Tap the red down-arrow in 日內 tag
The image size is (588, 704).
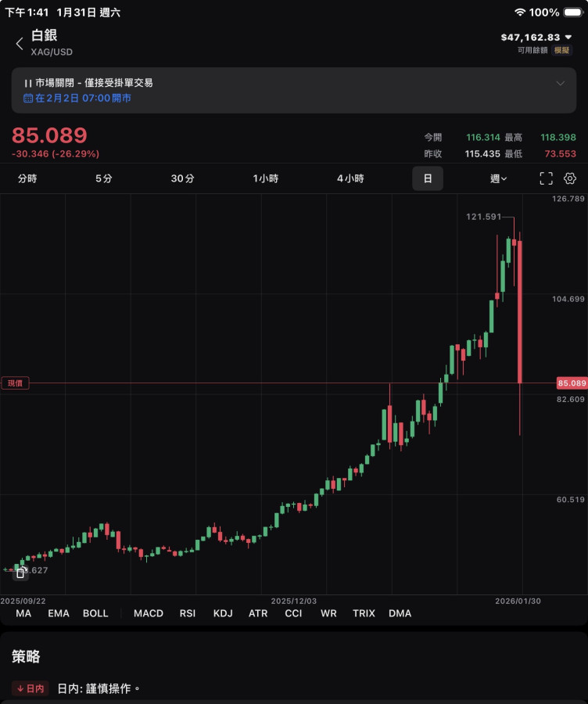click(x=20, y=688)
